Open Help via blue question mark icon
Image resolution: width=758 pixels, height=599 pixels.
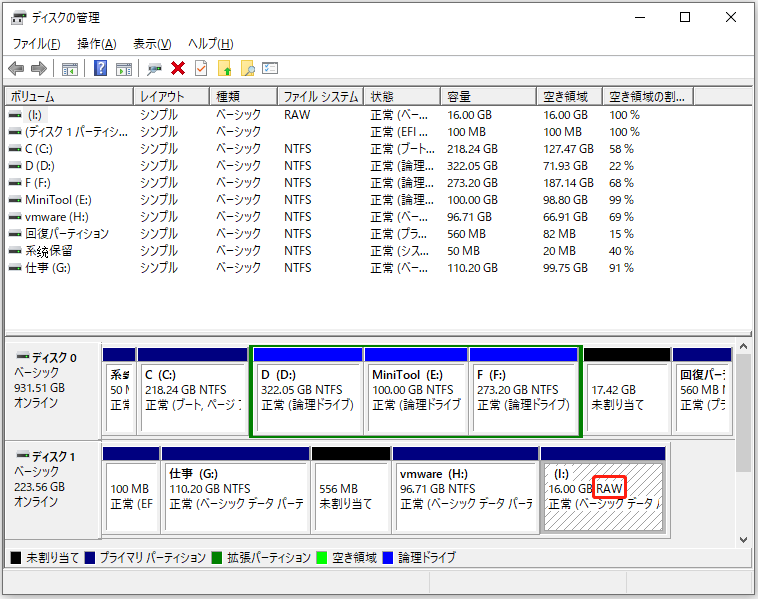[100, 68]
